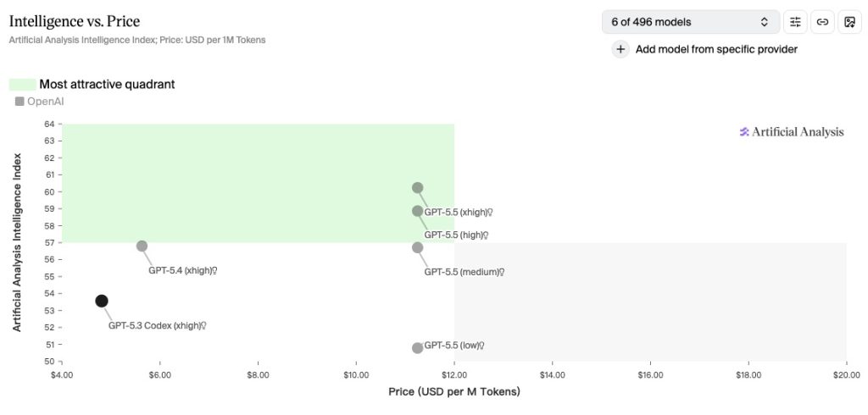The width and height of the screenshot is (868, 415).
Task: Toggle Most attractive quadrant legend entry
Action: [107, 84]
